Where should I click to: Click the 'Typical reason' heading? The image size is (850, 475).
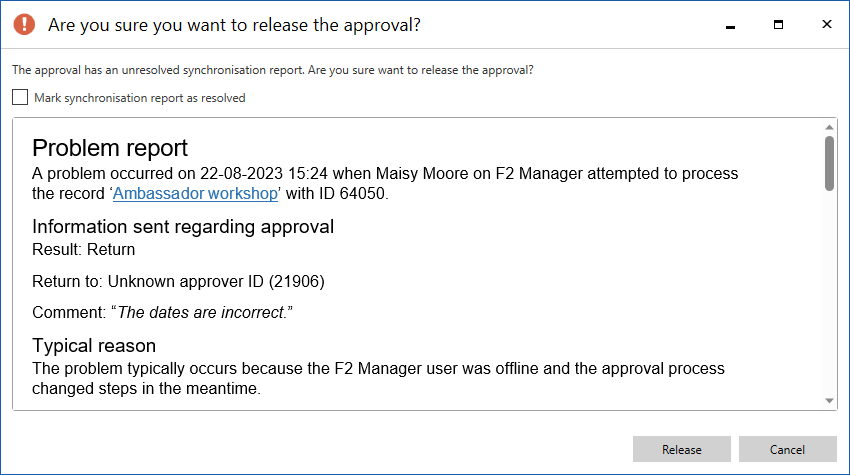pos(94,346)
